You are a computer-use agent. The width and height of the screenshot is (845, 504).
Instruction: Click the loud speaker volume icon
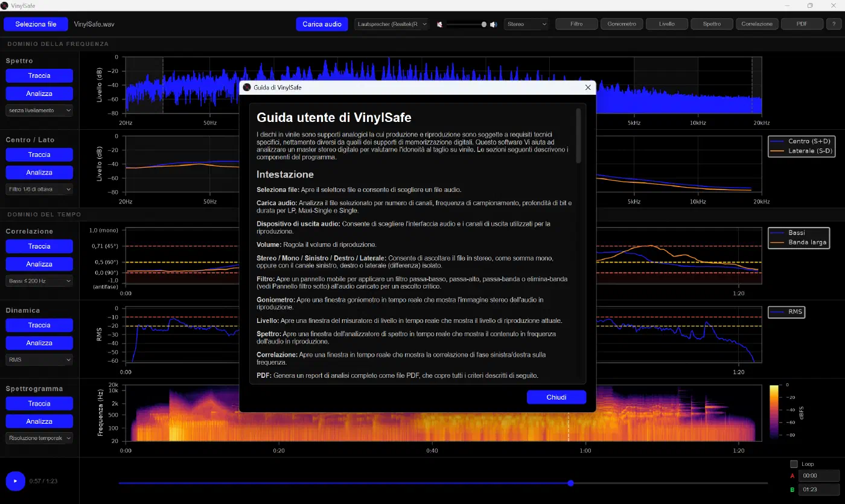pos(493,24)
